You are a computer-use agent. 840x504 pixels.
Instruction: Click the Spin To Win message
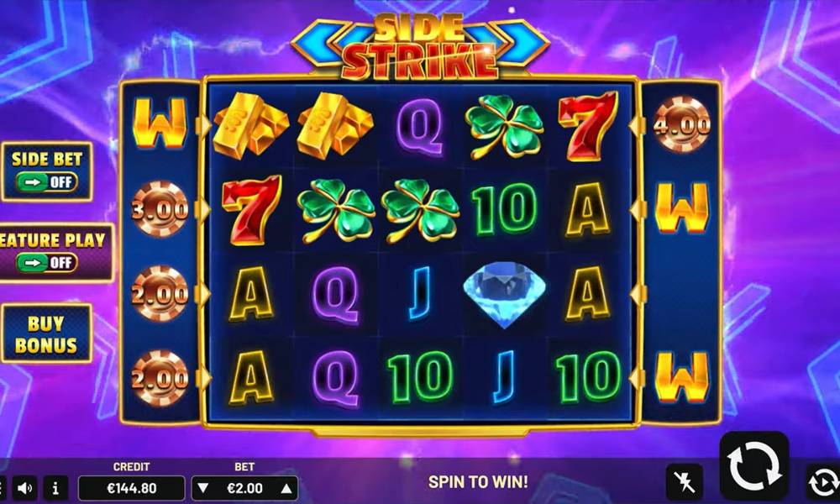click(x=478, y=482)
